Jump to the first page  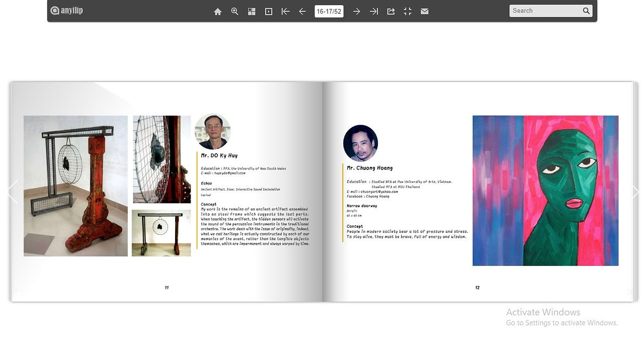click(x=285, y=11)
